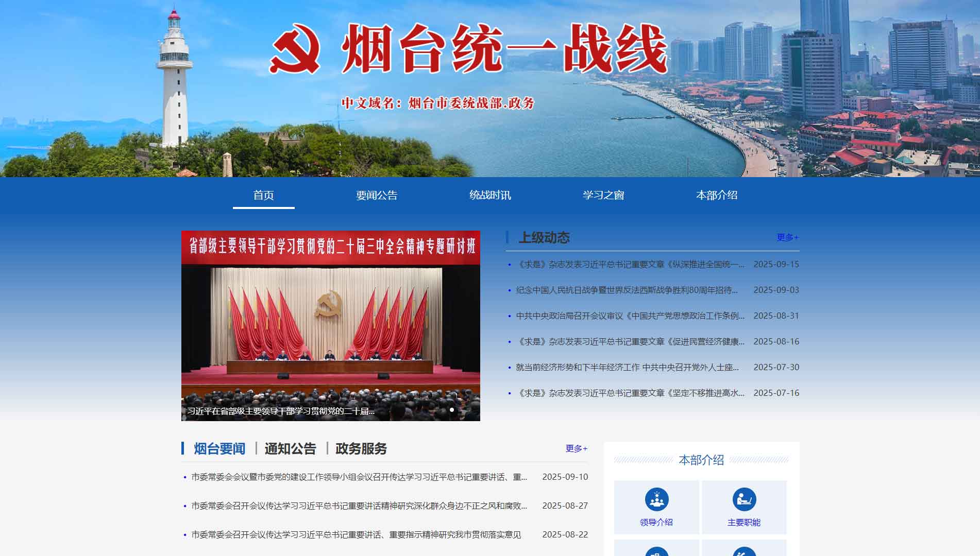Click 更多+ beside the 政务服务 tab
Image resolution: width=980 pixels, height=556 pixels.
click(577, 448)
